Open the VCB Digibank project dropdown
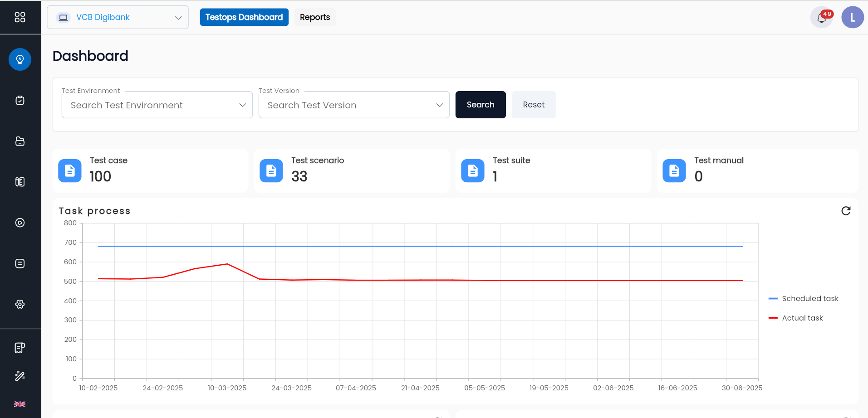Screen dimensions: 868x418 pyautogui.click(x=118, y=17)
